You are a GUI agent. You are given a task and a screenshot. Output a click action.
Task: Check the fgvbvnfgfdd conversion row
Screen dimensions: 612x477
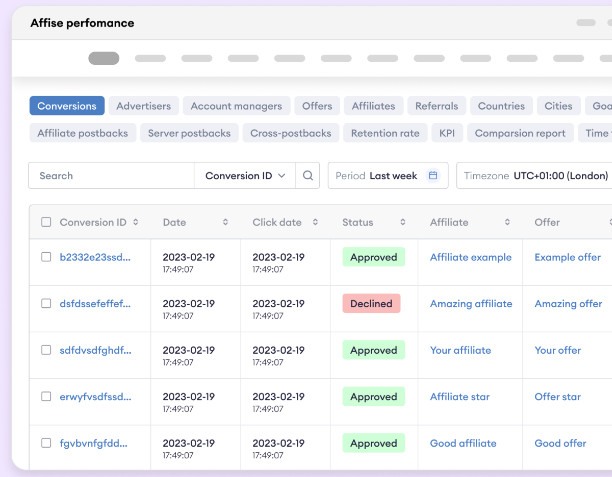[46, 443]
